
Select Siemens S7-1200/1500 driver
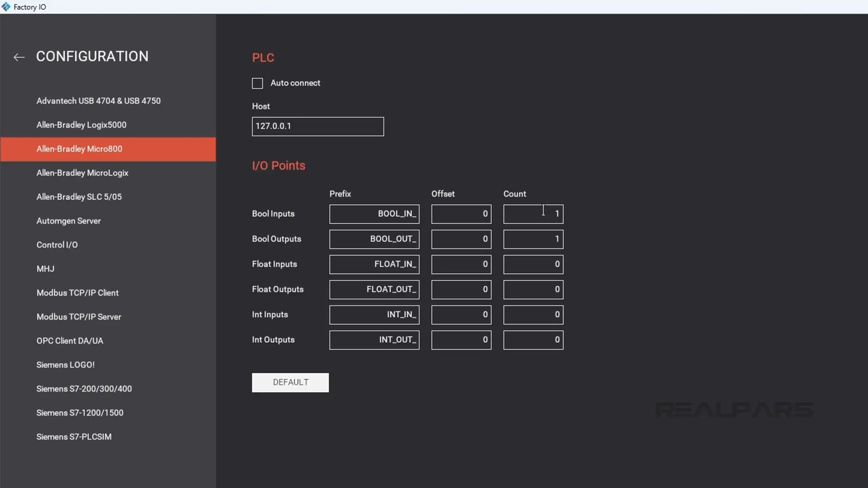(108, 413)
